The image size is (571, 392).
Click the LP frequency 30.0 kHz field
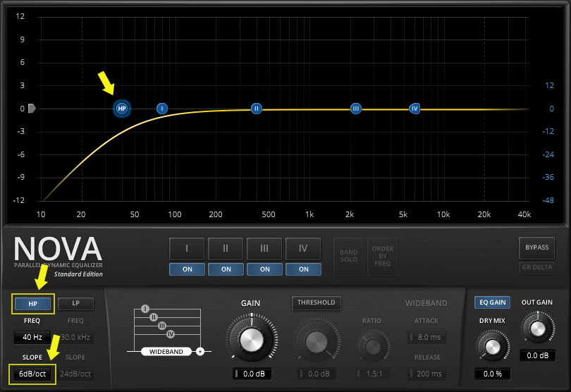pos(75,337)
